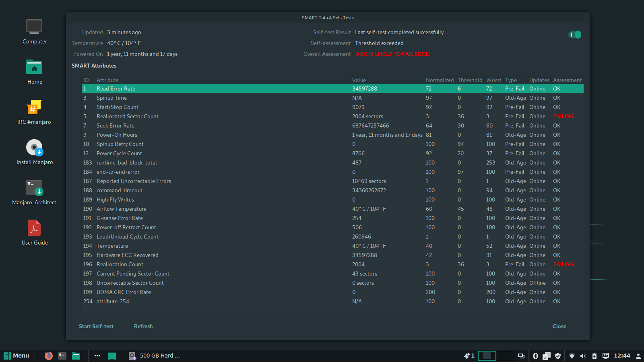Click the Refresh button

click(x=143, y=326)
